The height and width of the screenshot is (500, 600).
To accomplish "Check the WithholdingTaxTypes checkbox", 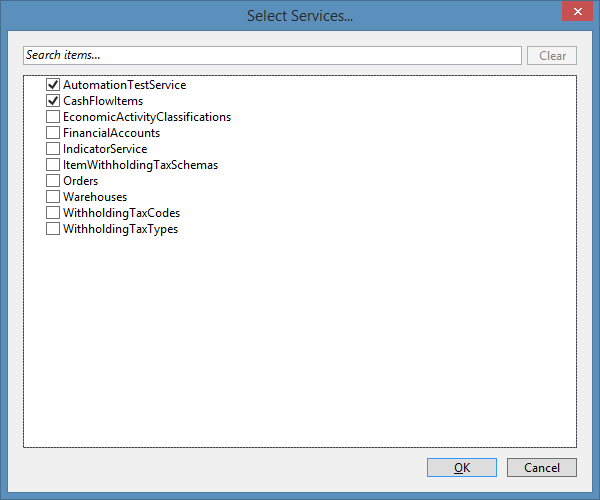I will [x=53, y=228].
